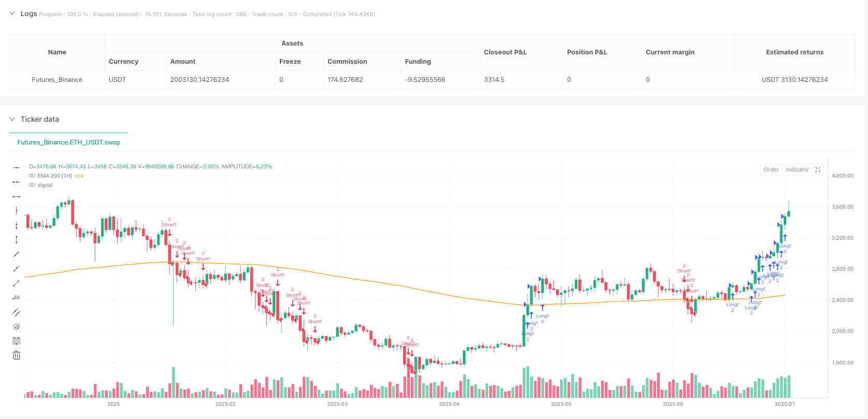Select the vertical straight line tool
The height and width of the screenshot is (419, 868).
17,210
